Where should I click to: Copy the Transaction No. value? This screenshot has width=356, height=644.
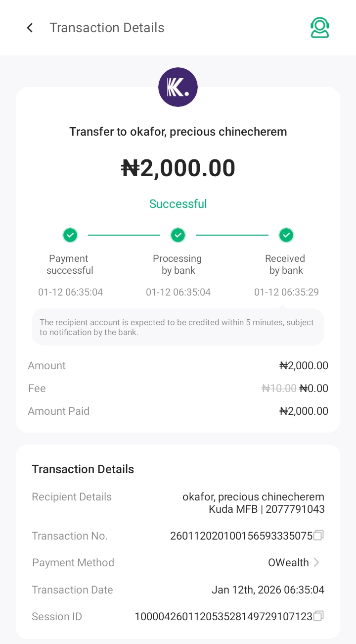(319, 535)
